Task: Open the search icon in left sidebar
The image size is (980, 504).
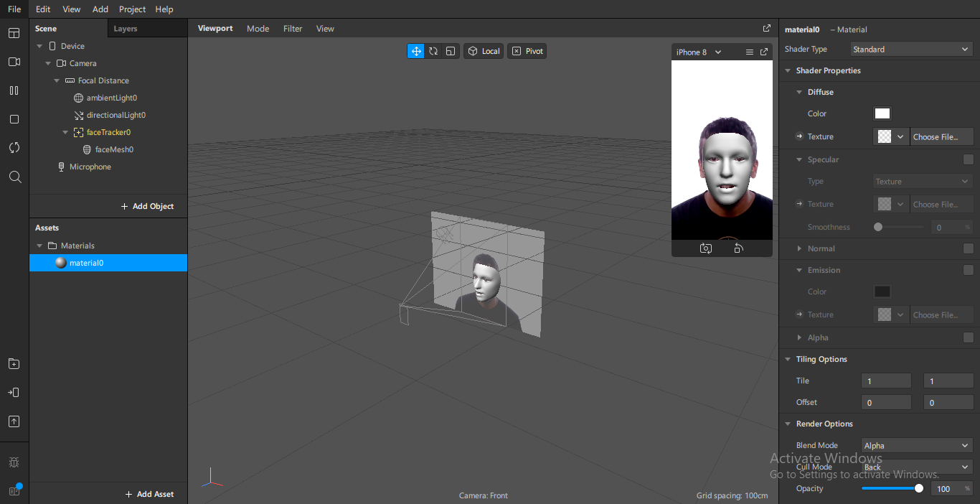Action: tap(14, 177)
